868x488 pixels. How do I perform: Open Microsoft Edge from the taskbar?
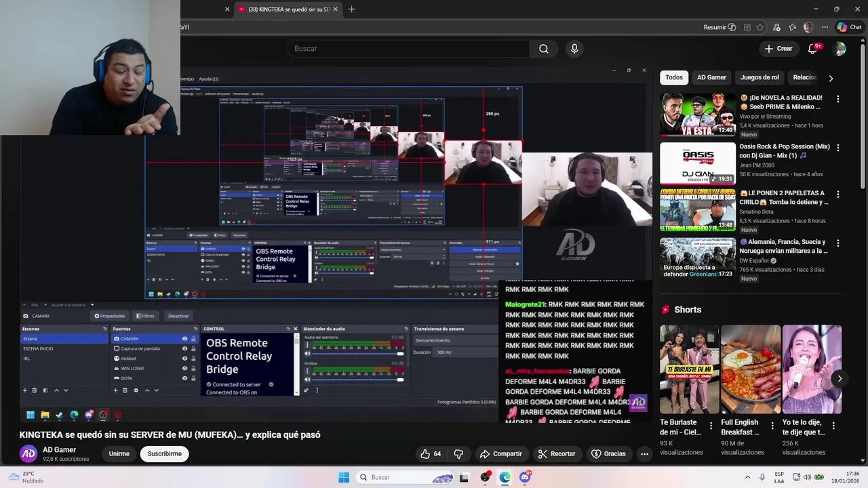point(505,477)
